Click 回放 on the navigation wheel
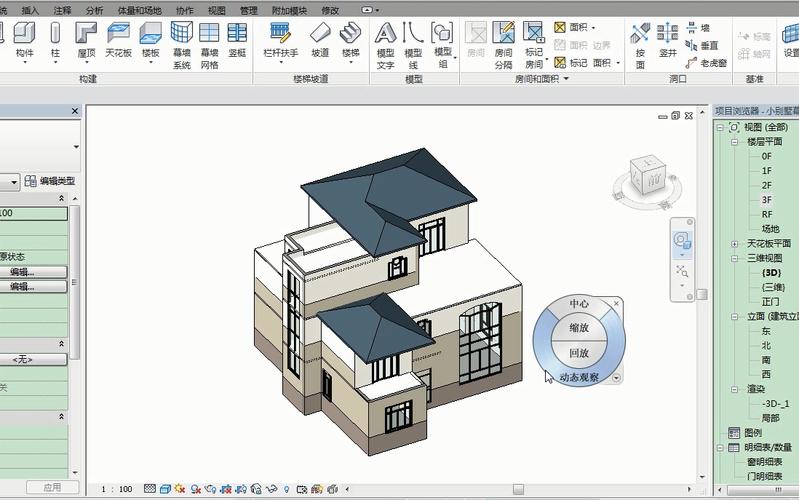 [x=579, y=353]
